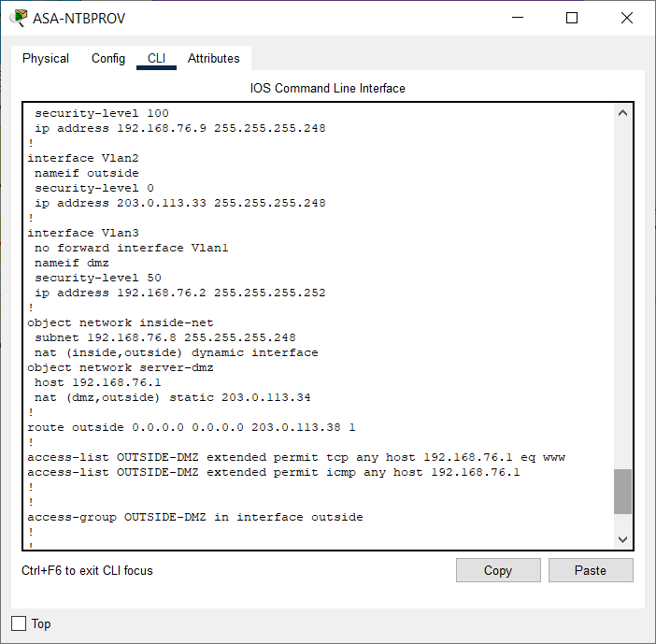
Task: Click the 'access-group OUTSIDE-DMZ' line in terminal
Action: [x=195, y=517]
